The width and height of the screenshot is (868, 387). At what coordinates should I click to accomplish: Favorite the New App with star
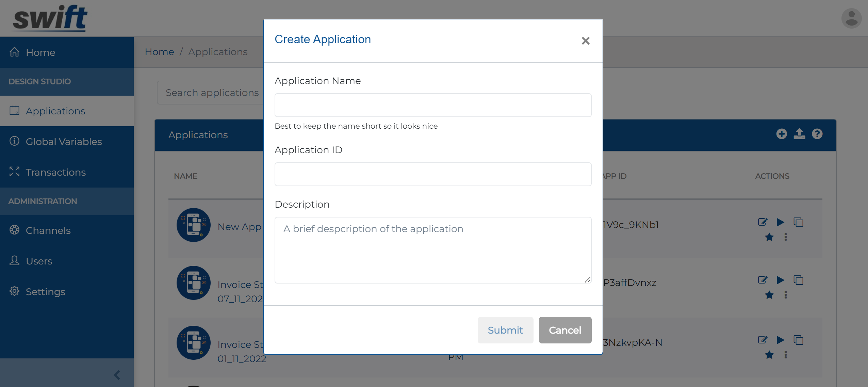(x=769, y=237)
